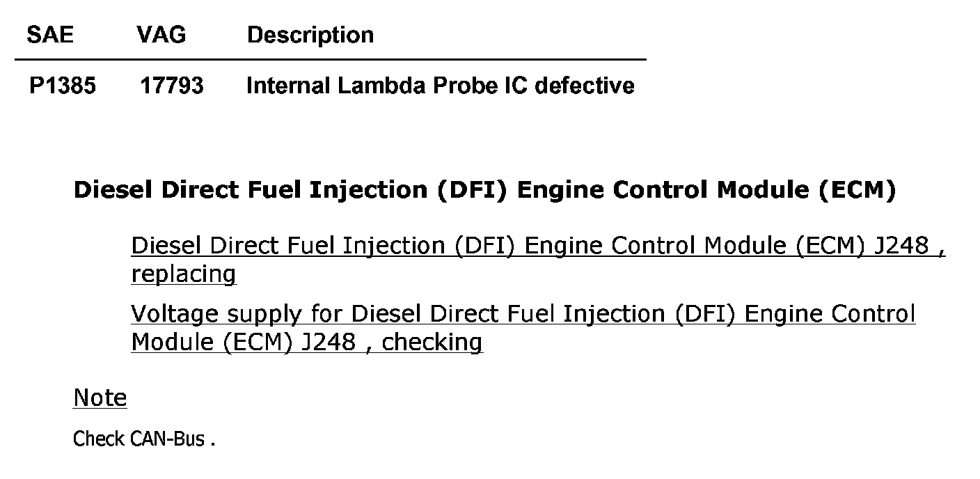Viewport: 980px width, 479px height.
Task: Click the horizontal rule below table headers
Action: coord(330,60)
